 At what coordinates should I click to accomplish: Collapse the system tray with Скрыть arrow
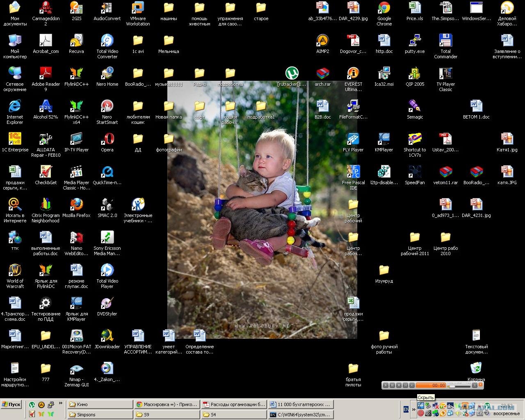414,410
